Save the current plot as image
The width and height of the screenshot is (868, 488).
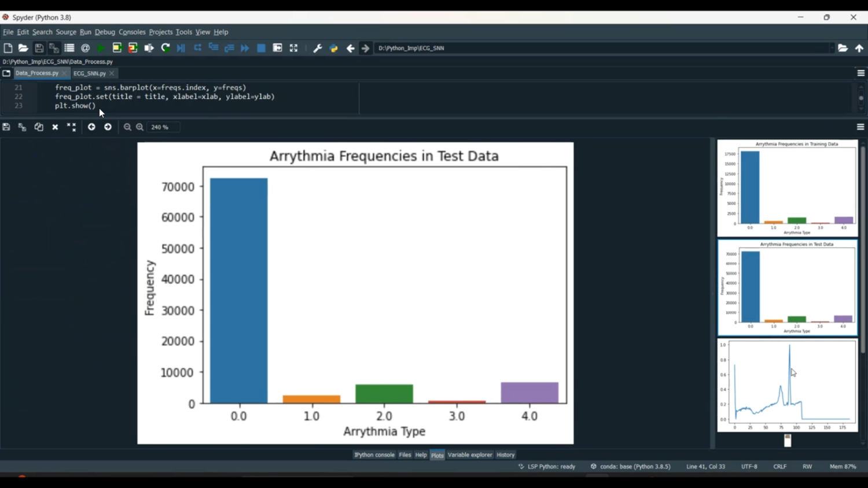pos(6,127)
